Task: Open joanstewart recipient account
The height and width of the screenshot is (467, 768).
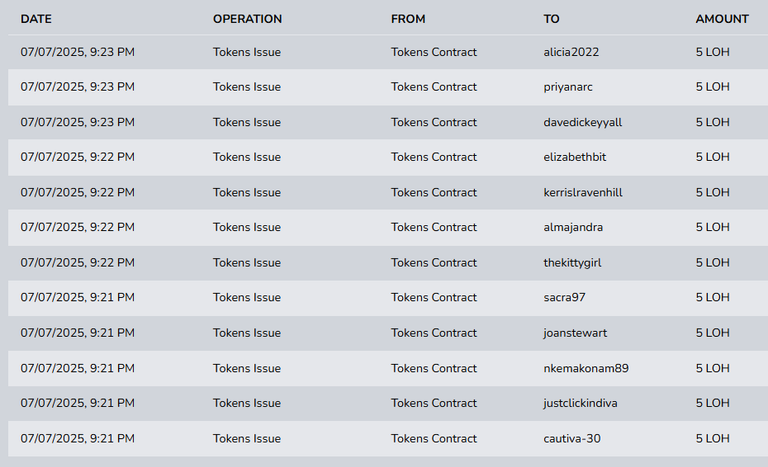Action: click(575, 333)
